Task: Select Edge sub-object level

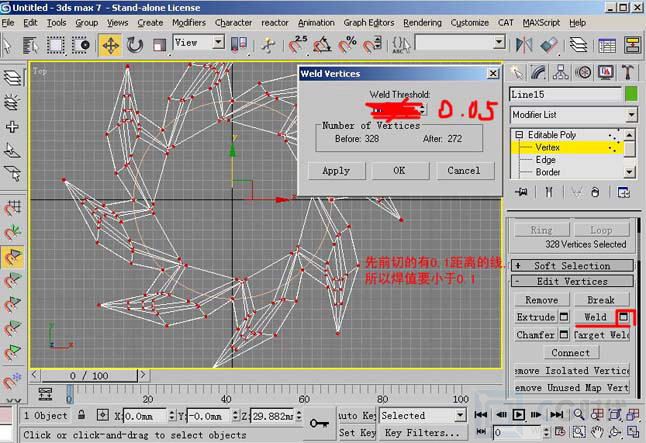Action: [x=545, y=159]
